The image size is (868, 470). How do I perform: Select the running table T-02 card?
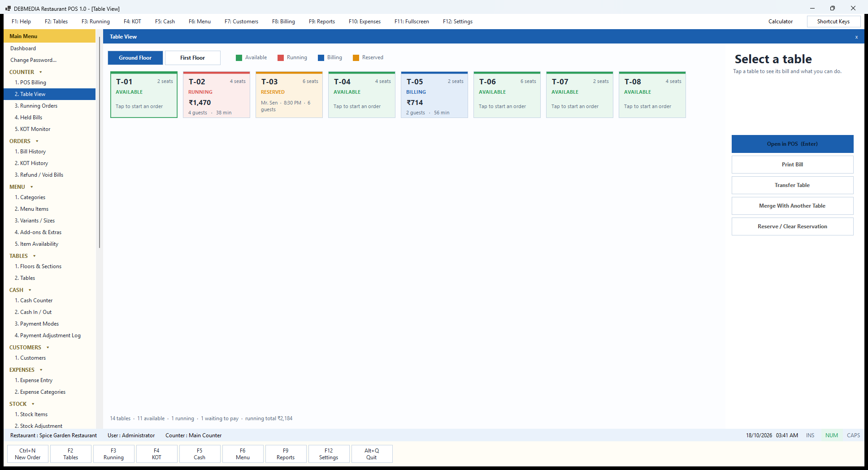tap(217, 95)
